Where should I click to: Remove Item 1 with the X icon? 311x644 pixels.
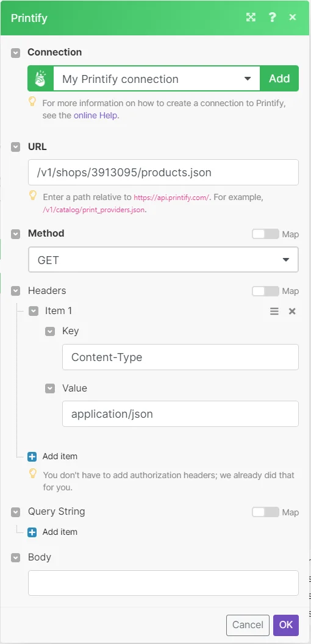[292, 311]
